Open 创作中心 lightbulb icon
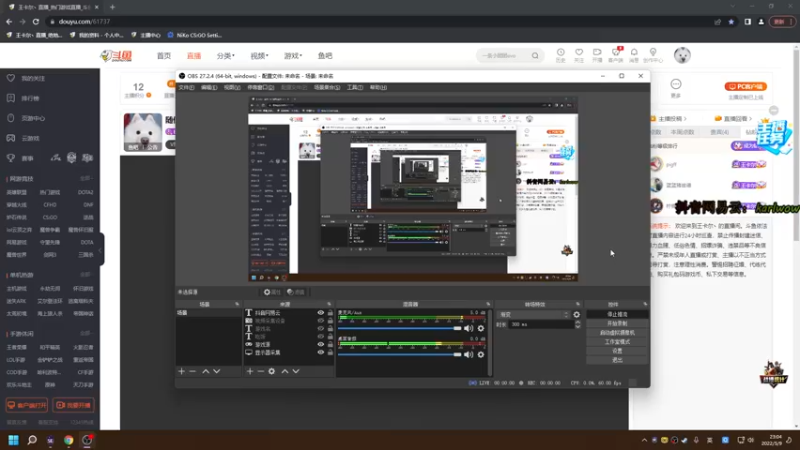800x450 pixels. (653, 55)
